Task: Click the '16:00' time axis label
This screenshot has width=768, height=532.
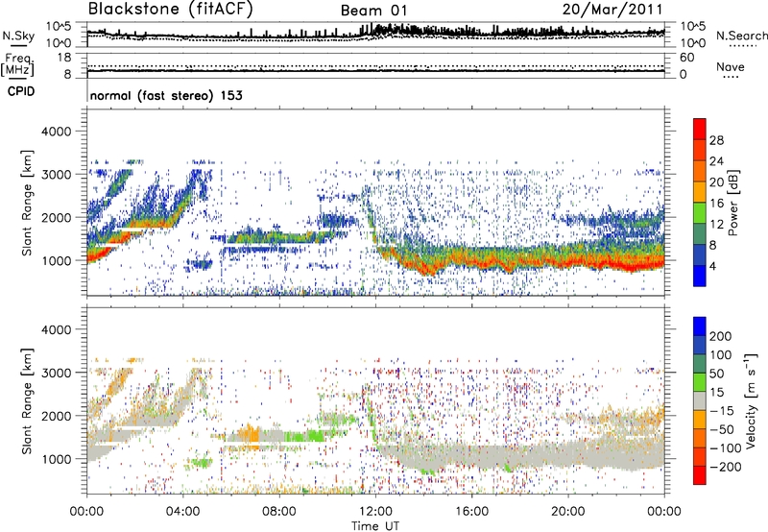Action: point(471,512)
